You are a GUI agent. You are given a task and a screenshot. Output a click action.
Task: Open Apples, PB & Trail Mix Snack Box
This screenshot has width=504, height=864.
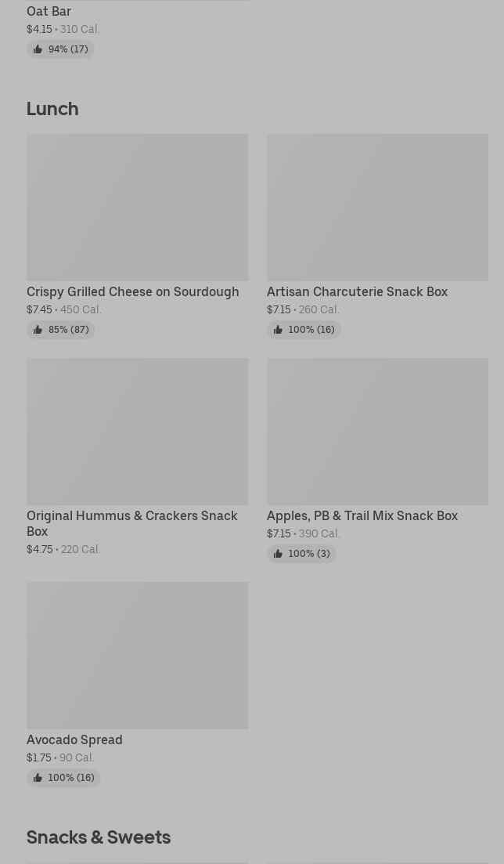pyautogui.click(x=362, y=515)
